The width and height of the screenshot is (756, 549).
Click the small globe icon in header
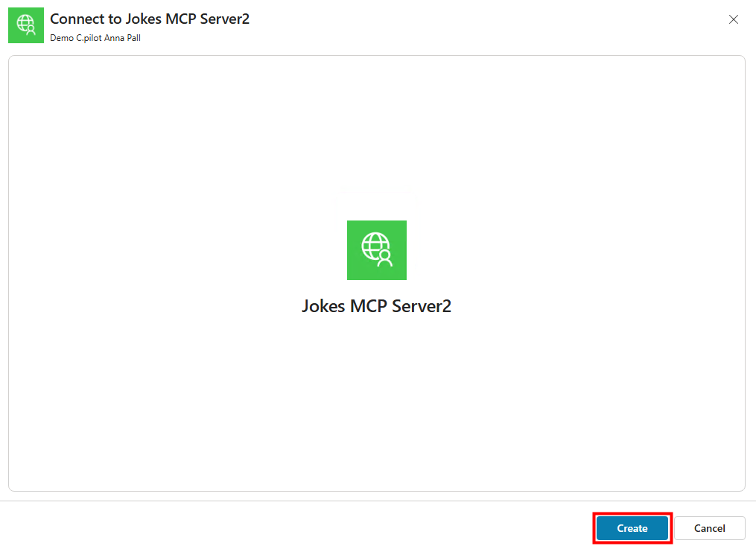click(x=26, y=25)
